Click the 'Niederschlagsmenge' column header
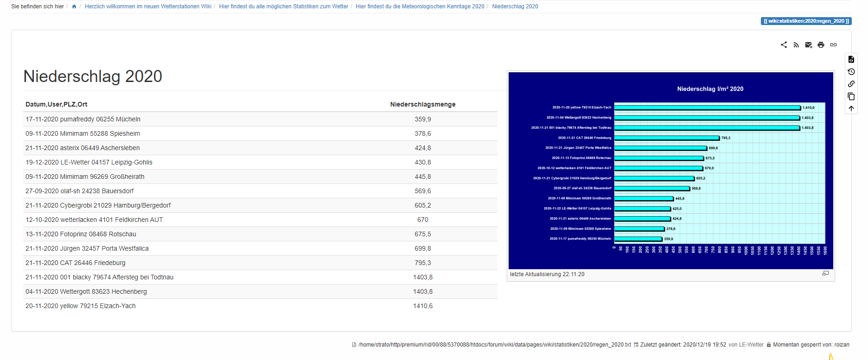This screenshot has width=868, height=360. point(422,104)
